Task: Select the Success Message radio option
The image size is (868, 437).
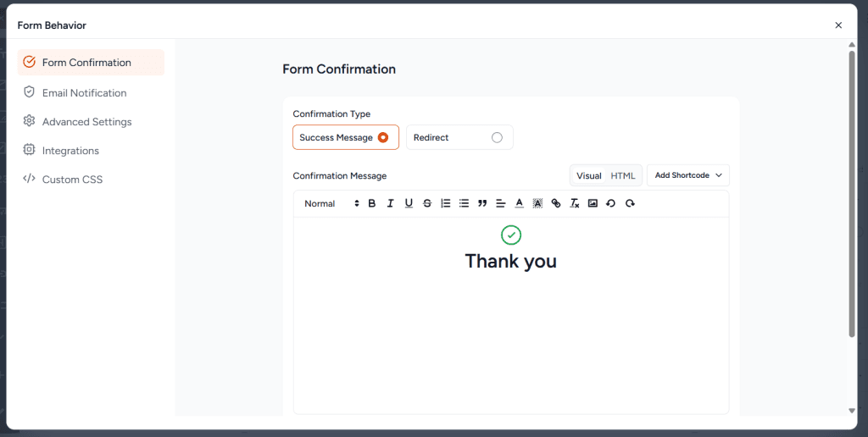Action: tap(383, 137)
